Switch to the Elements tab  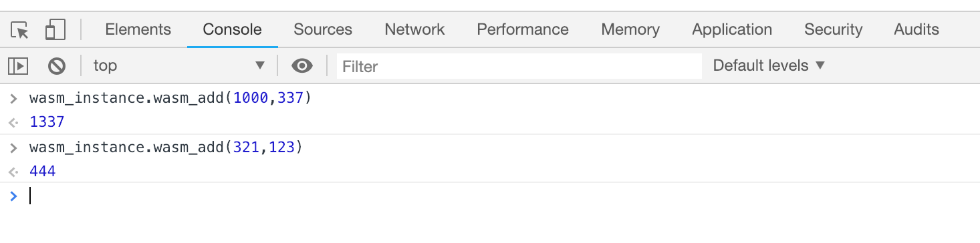coord(138,29)
